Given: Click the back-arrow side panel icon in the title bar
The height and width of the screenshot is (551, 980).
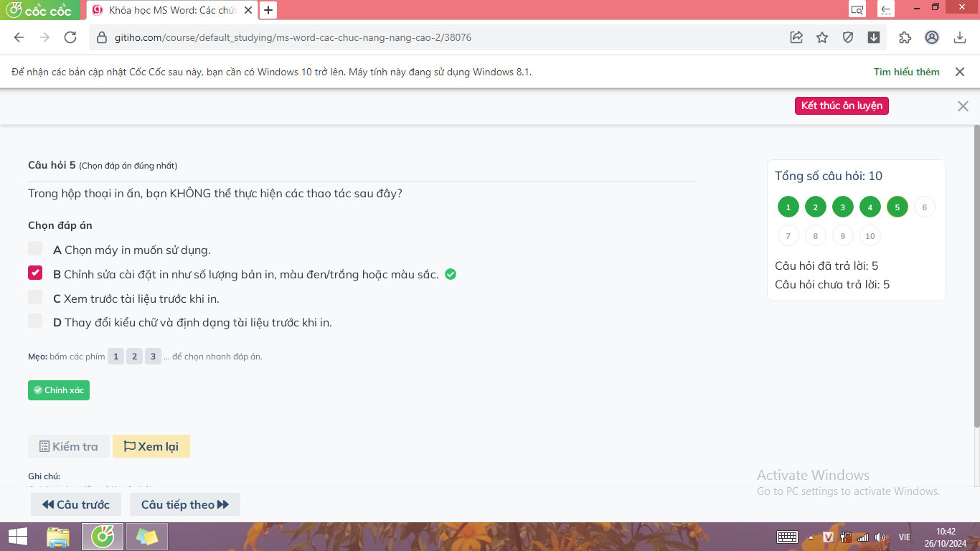Looking at the screenshot, I should point(887,9).
